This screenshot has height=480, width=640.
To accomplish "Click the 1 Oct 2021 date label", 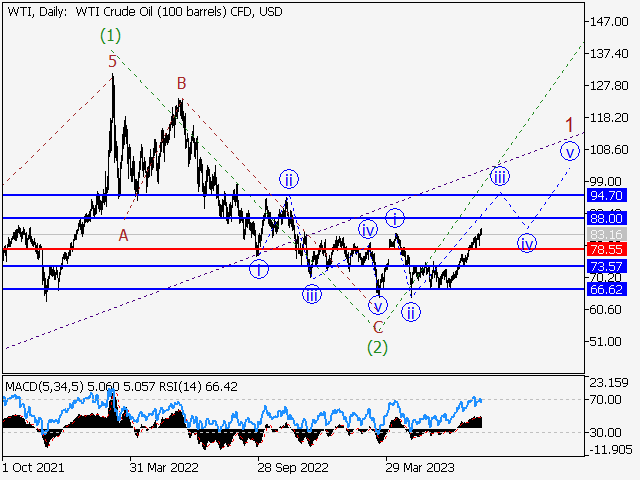I will tap(33, 467).
